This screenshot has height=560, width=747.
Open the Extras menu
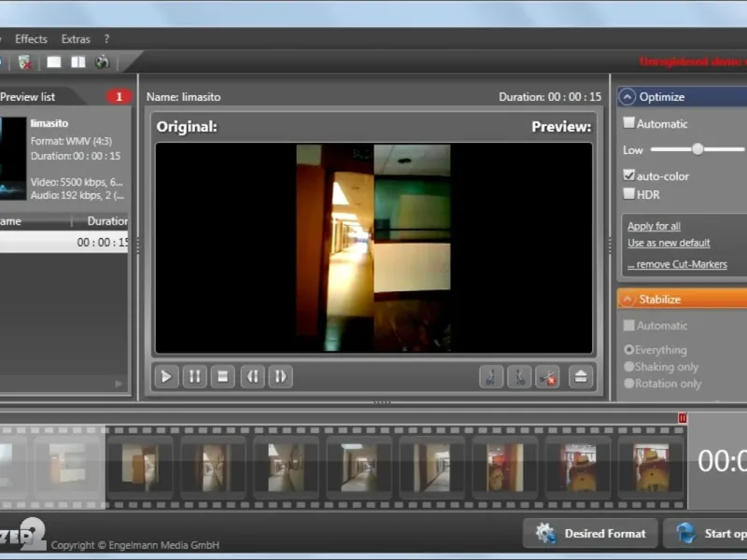click(76, 39)
